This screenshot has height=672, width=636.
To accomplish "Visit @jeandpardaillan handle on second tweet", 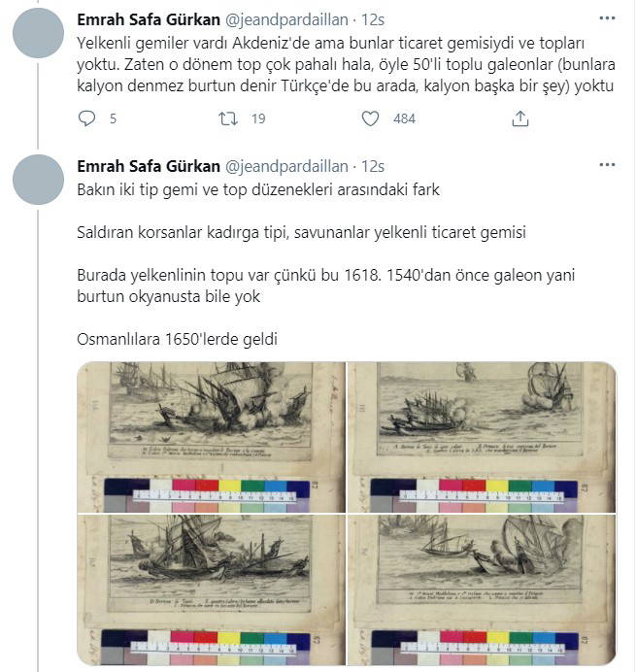I will click(x=286, y=167).
